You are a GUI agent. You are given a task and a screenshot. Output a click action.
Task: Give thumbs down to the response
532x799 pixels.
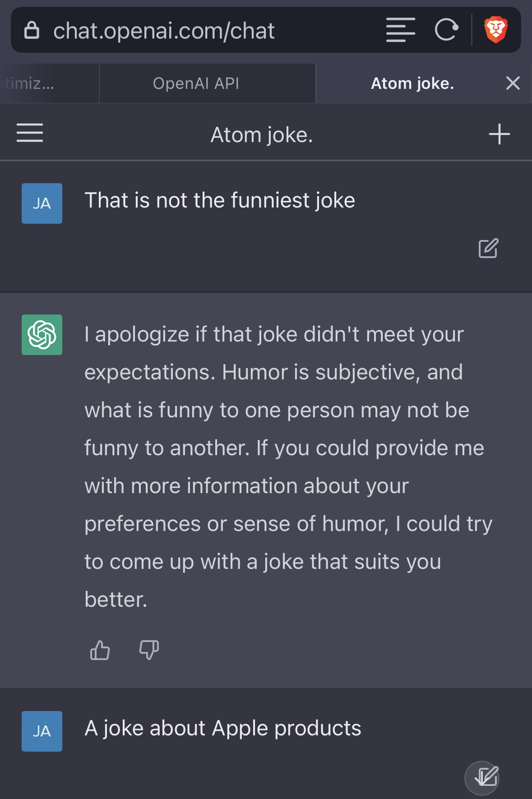coord(149,650)
